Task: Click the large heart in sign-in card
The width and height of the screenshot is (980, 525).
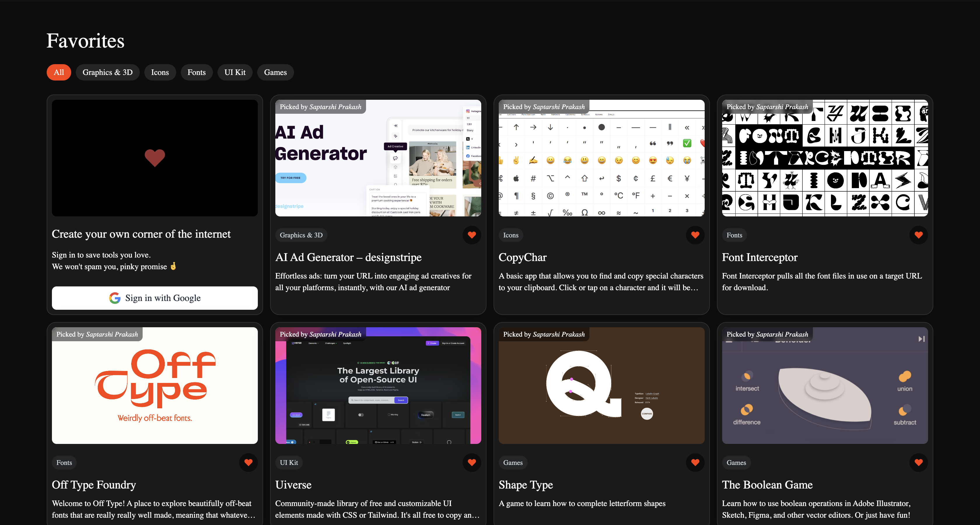Action: (155, 158)
